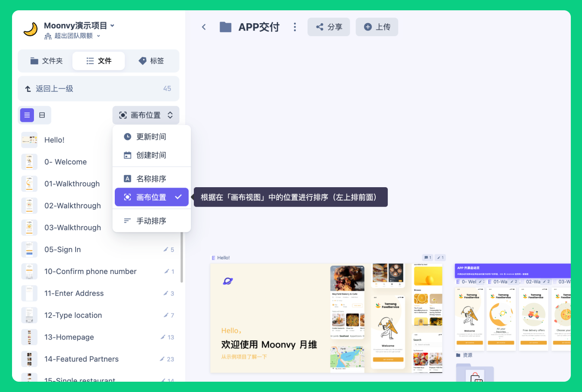
Task: Click the APP交付 folder icon
Action: tap(226, 27)
